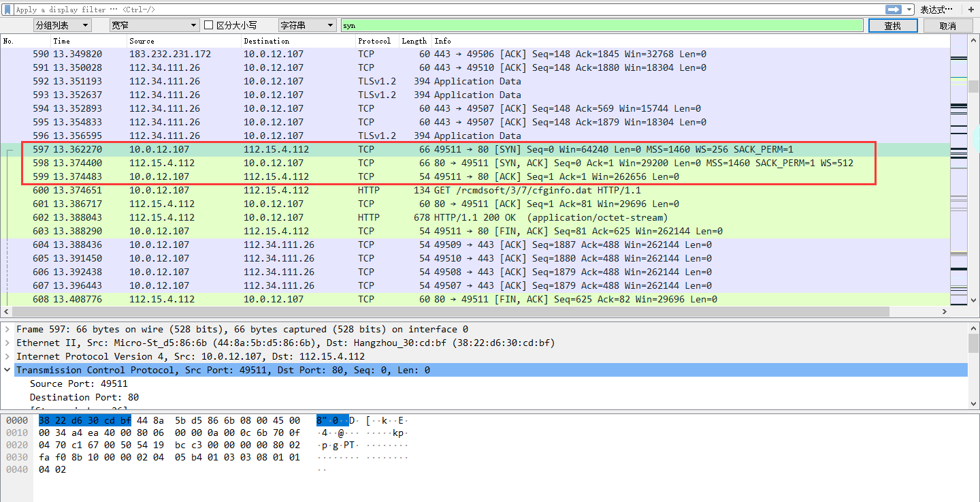Select packet 590 from 183.232.231.172

coord(475,54)
